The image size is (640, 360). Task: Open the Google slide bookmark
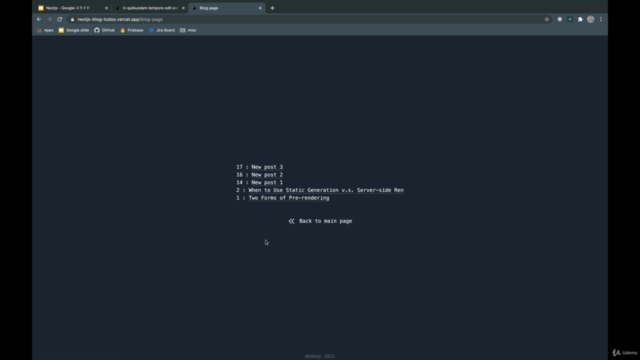pos(74,30)
